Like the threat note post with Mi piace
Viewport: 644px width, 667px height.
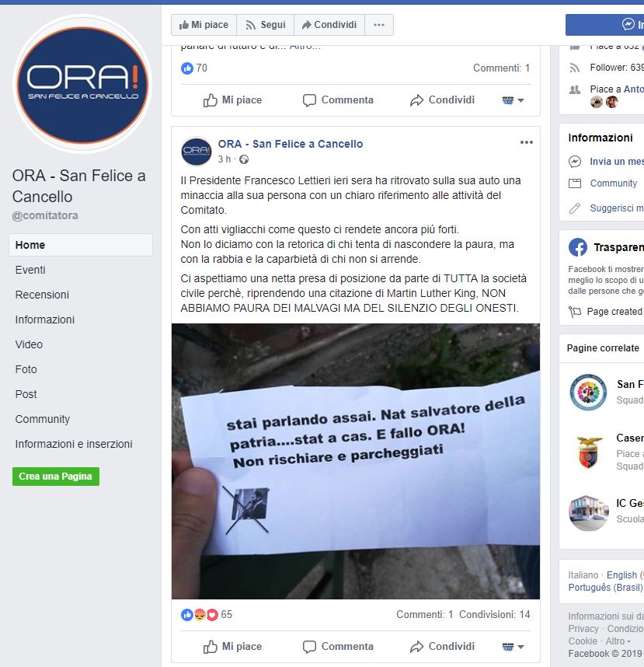[232, 647]
